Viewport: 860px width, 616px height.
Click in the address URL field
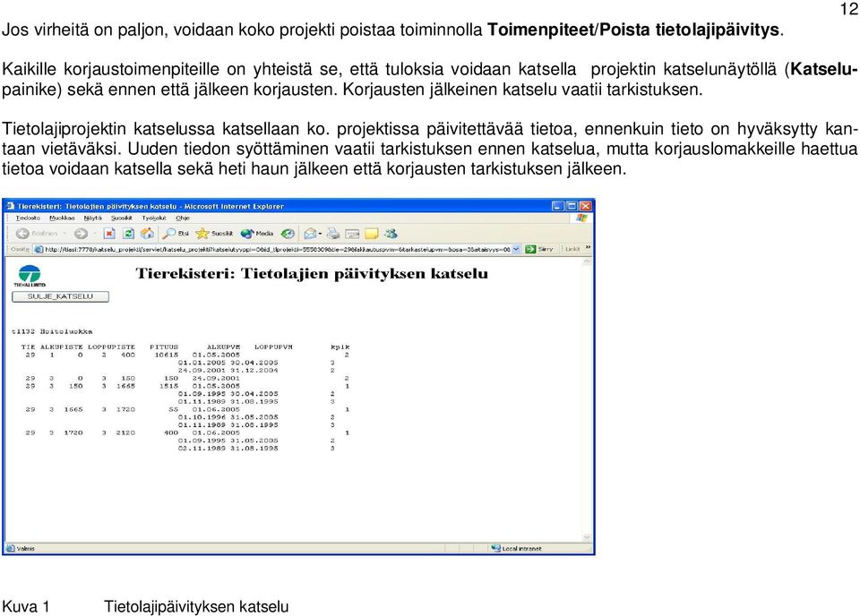point(278,250)
